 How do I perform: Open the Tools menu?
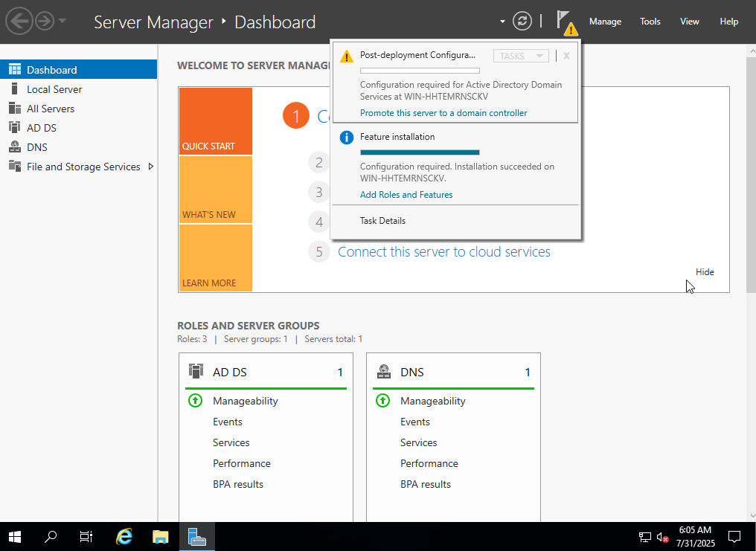[650, 22]
